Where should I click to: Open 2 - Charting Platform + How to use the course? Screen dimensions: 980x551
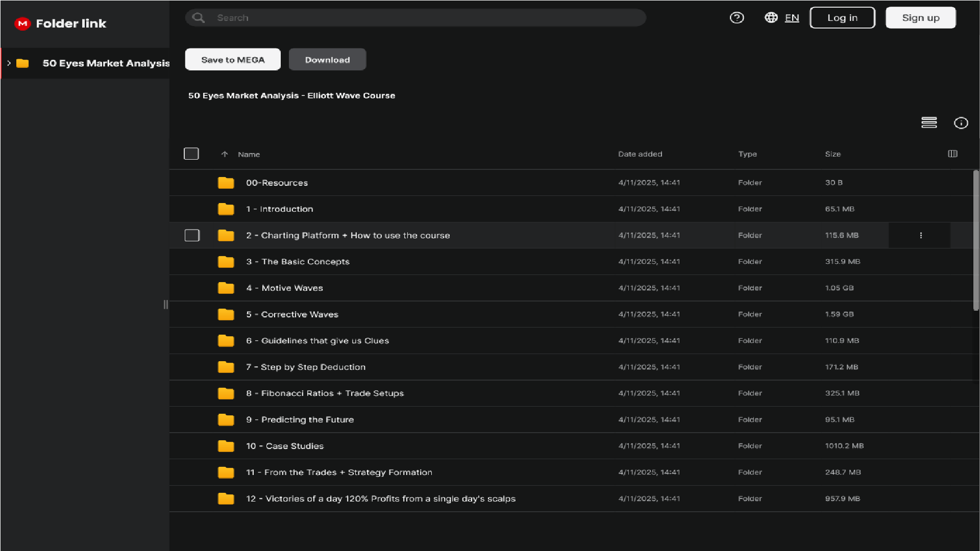click(348, 235)
